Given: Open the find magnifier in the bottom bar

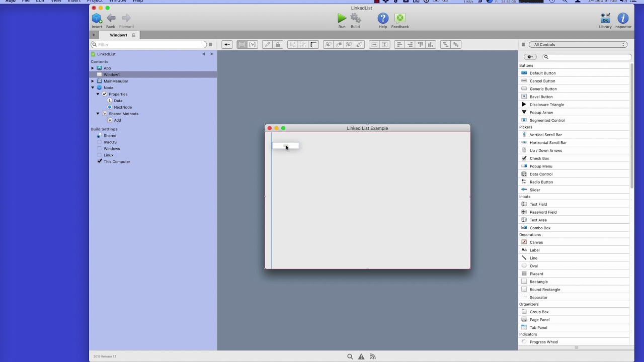Looking at the screenshot, I should click(x=350, y=356).
